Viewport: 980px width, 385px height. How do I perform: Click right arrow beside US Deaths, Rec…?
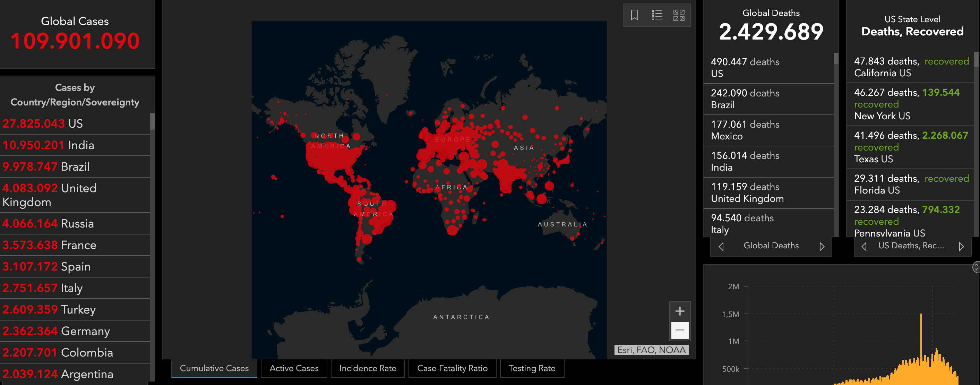(961, 247)
